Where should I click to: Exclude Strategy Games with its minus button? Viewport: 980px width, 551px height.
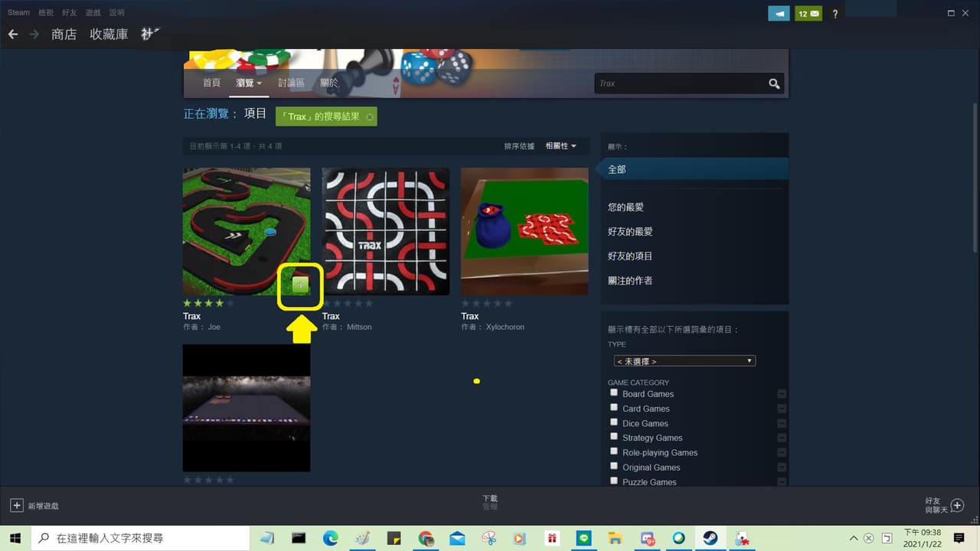(x=782, y=438)
